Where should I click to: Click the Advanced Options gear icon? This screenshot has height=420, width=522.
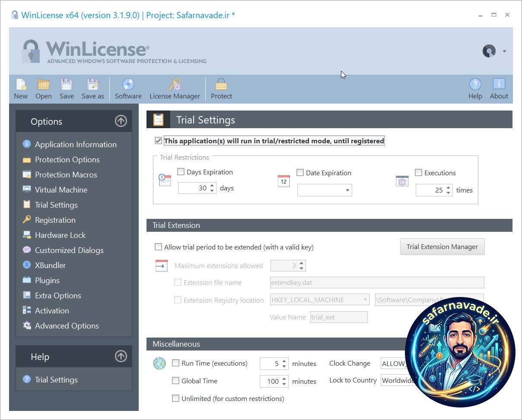(27, 325)
